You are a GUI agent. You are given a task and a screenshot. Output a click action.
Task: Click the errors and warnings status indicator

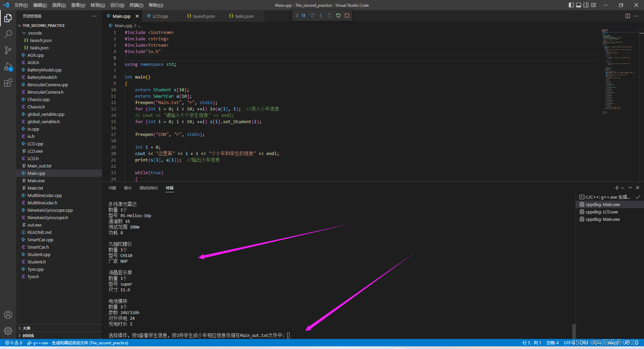tap(13, 343)
